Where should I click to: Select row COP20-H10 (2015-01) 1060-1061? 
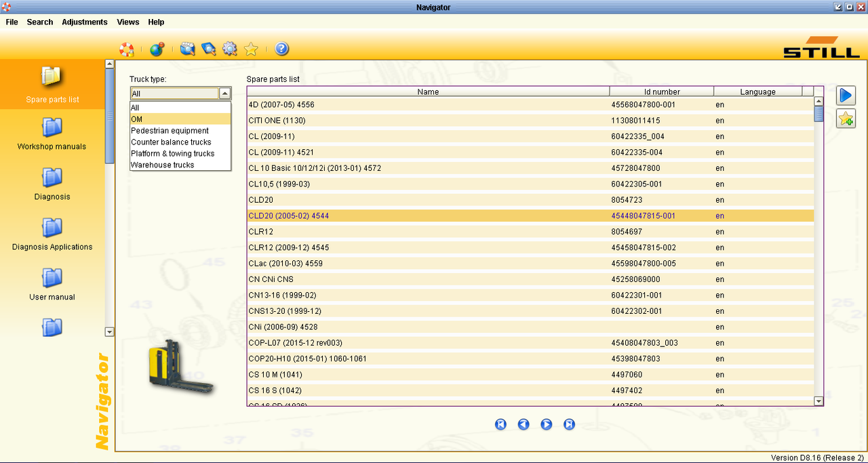[x=530, y=359]
